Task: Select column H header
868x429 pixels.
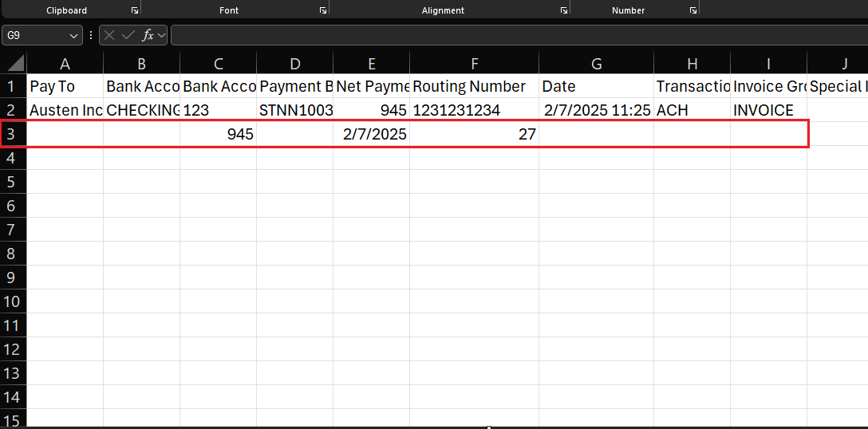Action: (x=692, y=64)
